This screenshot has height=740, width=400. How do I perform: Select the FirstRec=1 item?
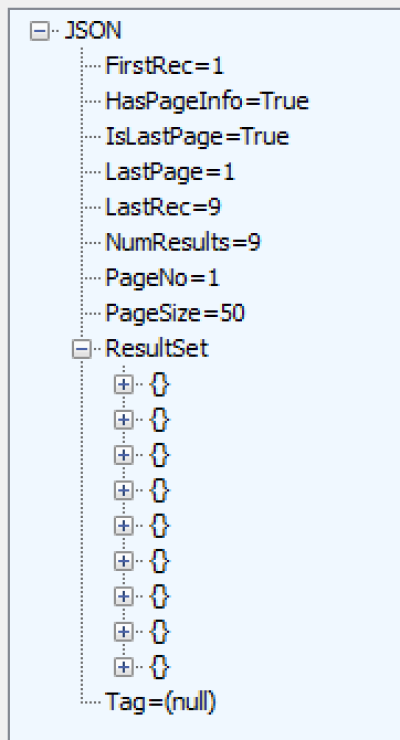[164, 66]
